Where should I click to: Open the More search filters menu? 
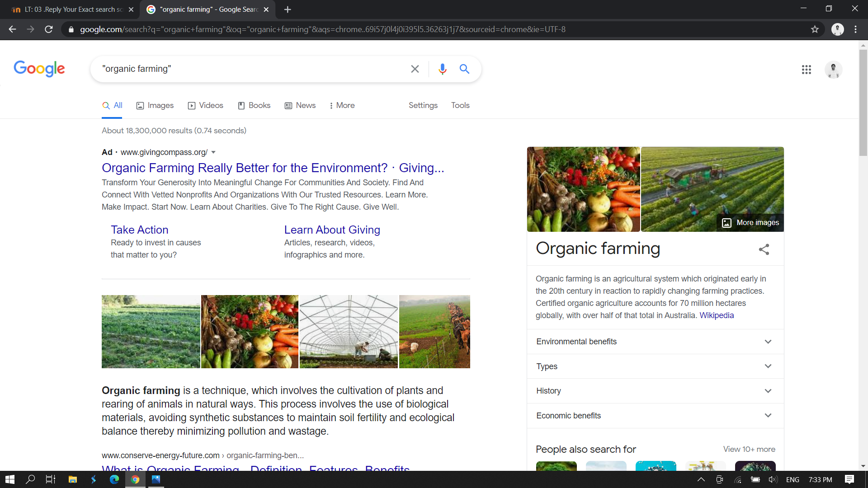(342, 105)
